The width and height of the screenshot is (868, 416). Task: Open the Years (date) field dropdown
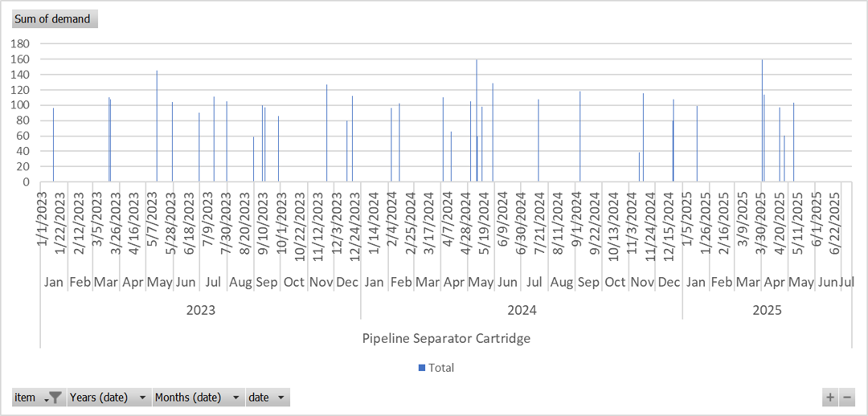click(x=142, y=398)
